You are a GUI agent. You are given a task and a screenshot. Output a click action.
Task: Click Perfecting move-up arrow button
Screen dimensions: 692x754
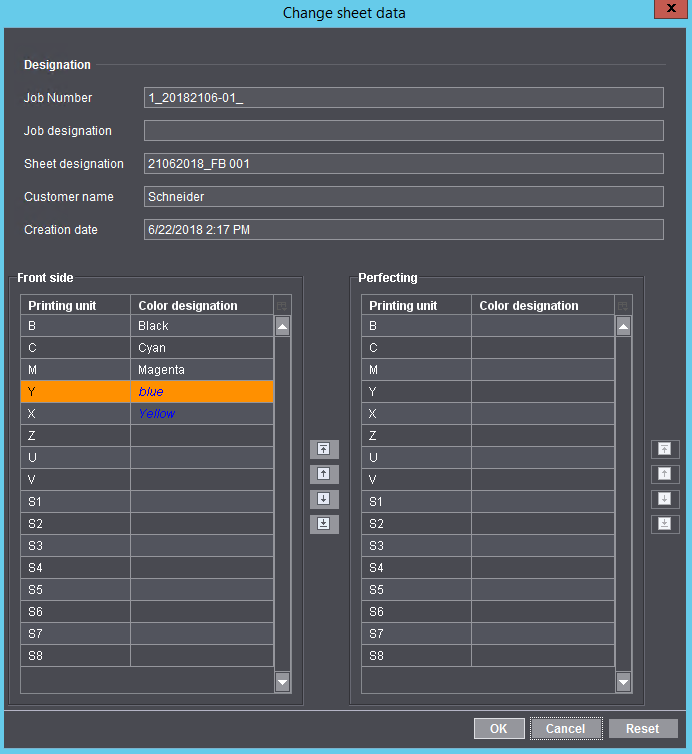(x=665, y=474)
